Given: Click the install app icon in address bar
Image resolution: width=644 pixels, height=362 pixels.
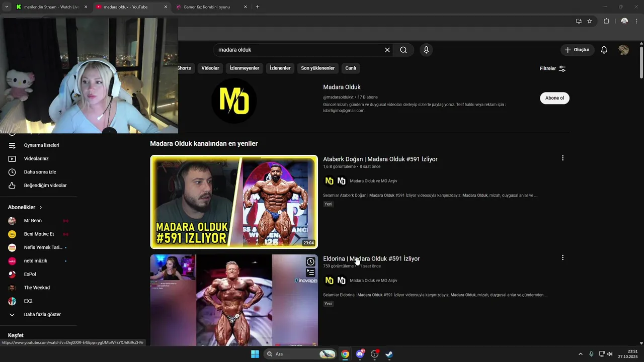Looking at the screenshot, I should coord(579,21).
